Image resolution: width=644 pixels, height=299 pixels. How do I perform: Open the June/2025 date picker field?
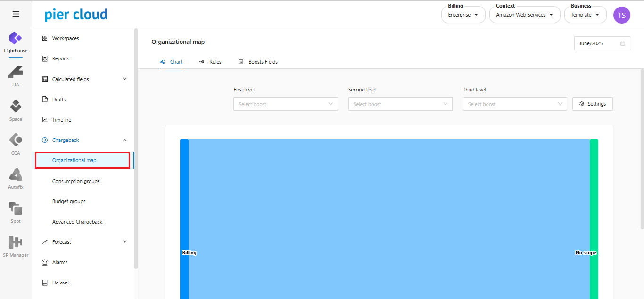click(602, 43)
